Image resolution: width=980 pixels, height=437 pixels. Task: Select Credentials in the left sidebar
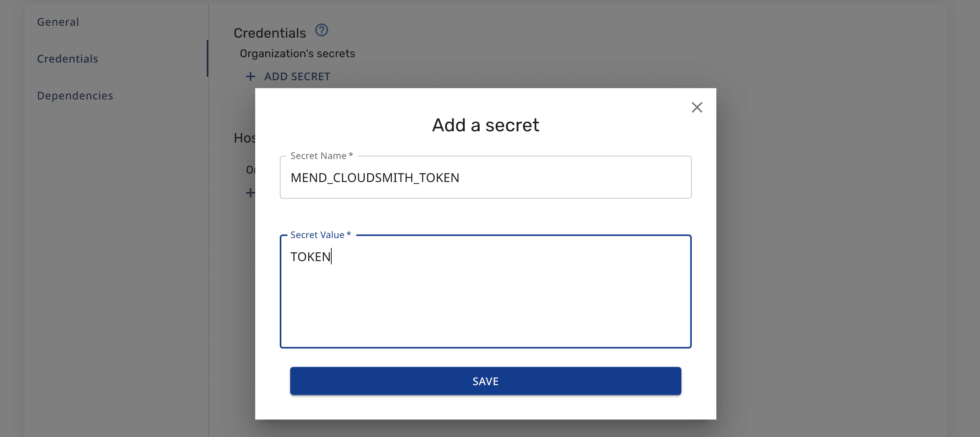(68, 59)
